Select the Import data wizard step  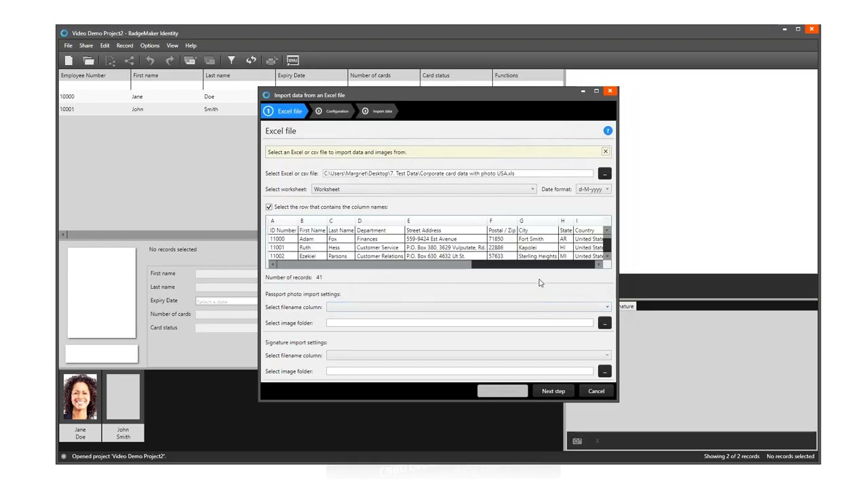coord(378,111)
